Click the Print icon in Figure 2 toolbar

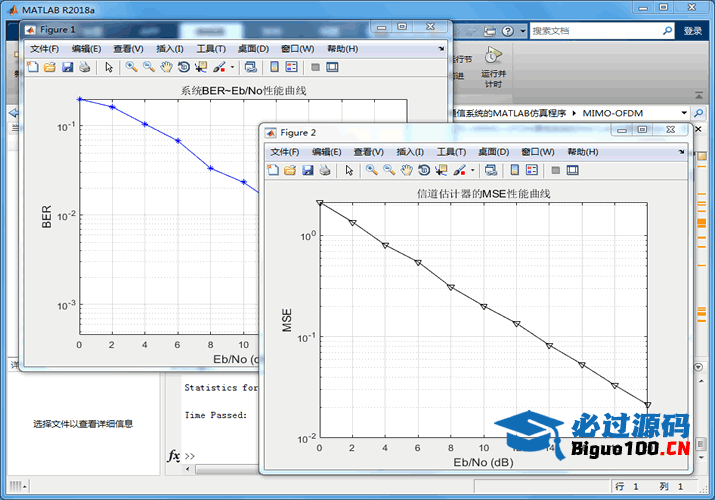click(325, 170)
